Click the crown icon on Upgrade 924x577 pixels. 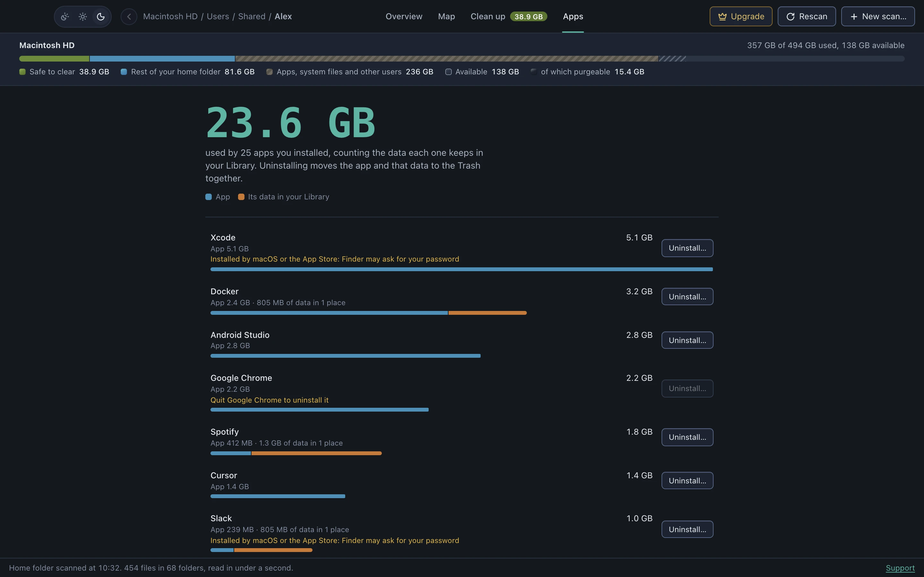pyautogui.click(x=722, y=16)
